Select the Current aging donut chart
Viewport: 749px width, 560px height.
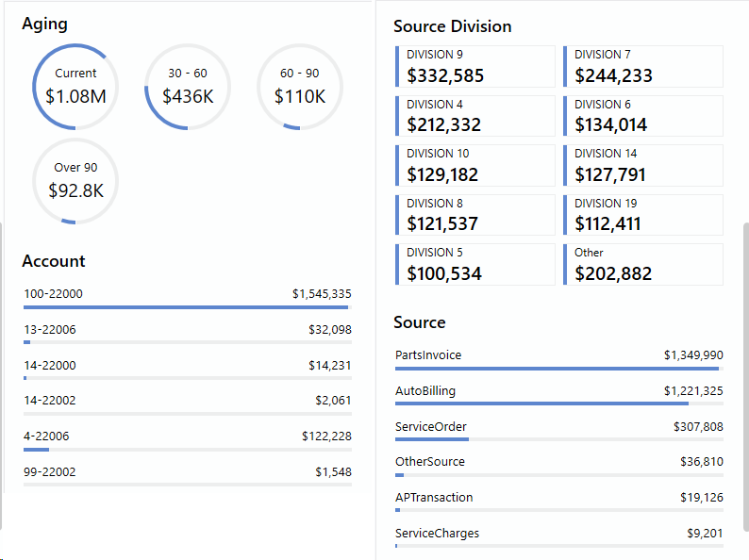pos(75,86)
